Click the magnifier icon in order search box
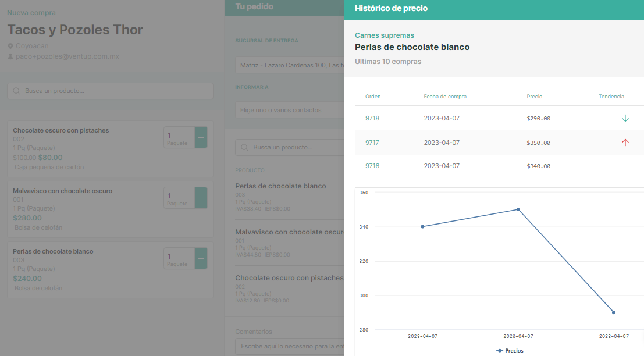 (x=244, y=148)
